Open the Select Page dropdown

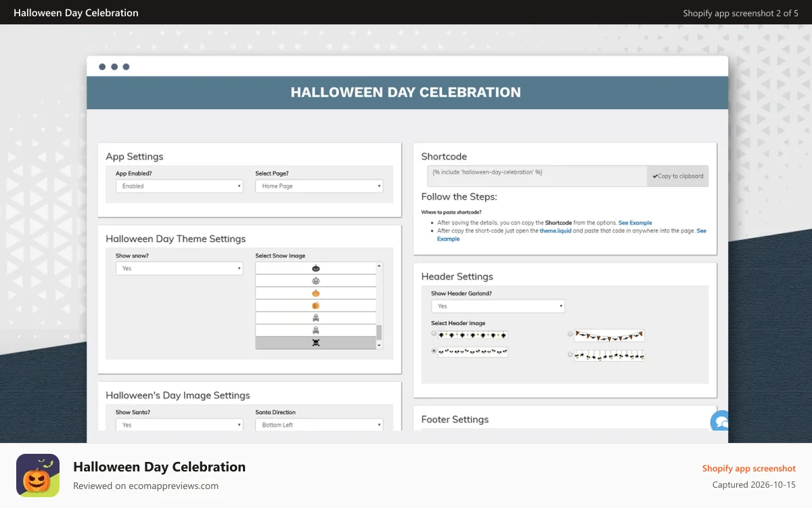(319, 186)
